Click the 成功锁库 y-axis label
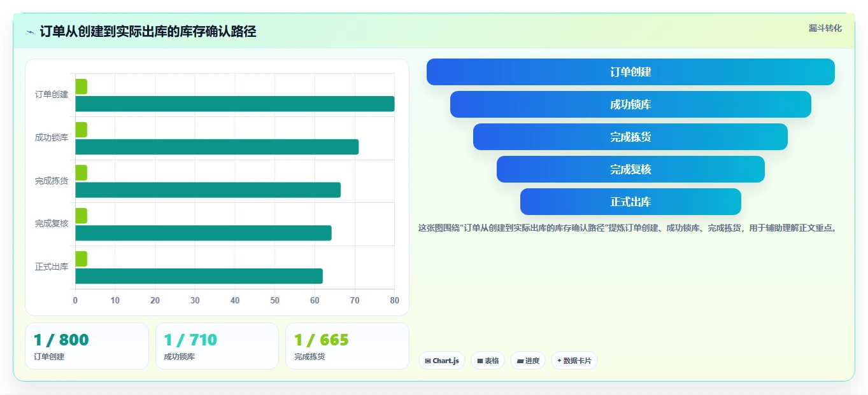Image resolution: width=868 pixels, height=395 pixels. coord(52,138)
